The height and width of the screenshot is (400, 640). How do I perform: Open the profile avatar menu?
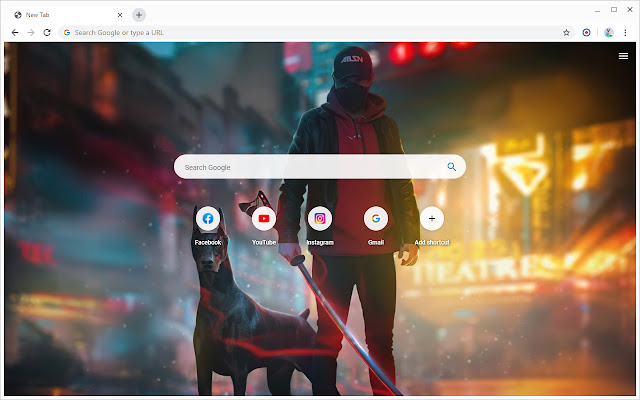point(609,33)
